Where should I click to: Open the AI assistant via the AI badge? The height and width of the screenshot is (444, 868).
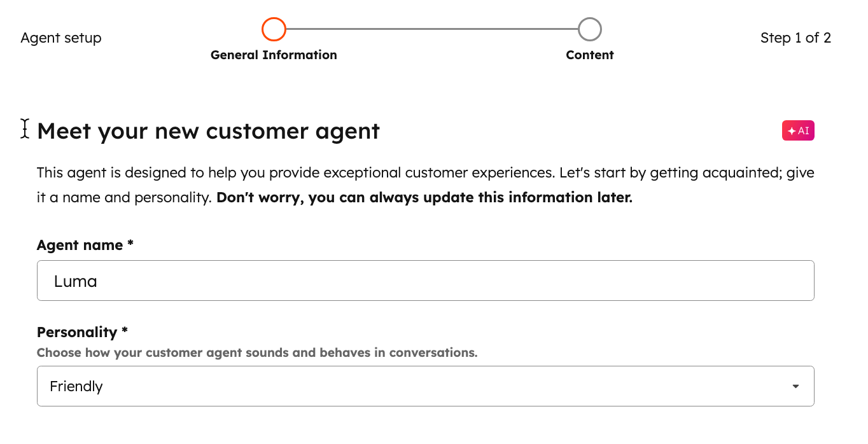click(798, 130)
